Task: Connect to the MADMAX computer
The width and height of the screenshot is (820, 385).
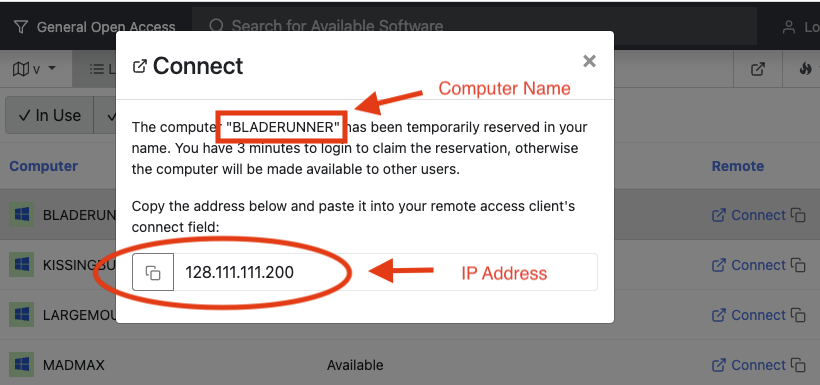Action: pyautogui.click(x=749, y=365)
